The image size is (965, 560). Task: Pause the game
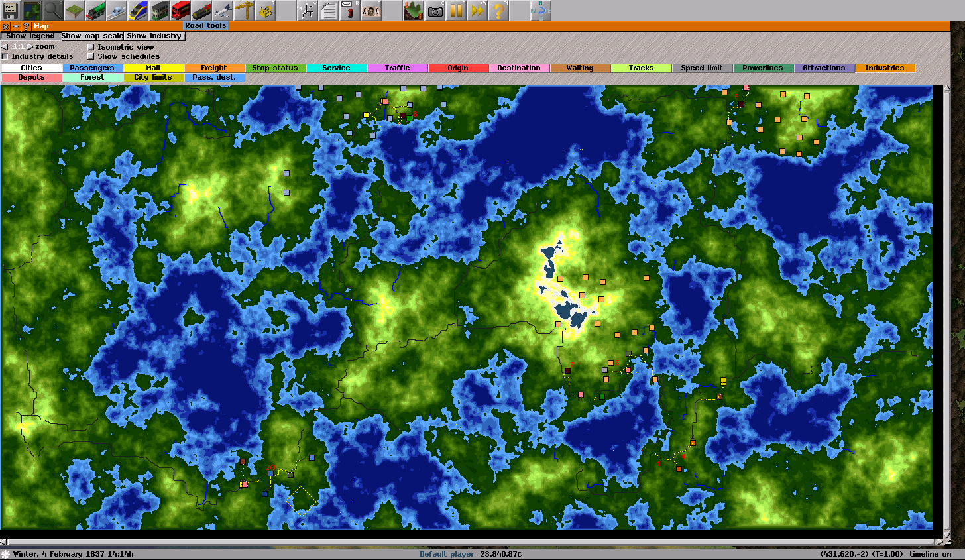pyautogui.click(x=456, y=11)
